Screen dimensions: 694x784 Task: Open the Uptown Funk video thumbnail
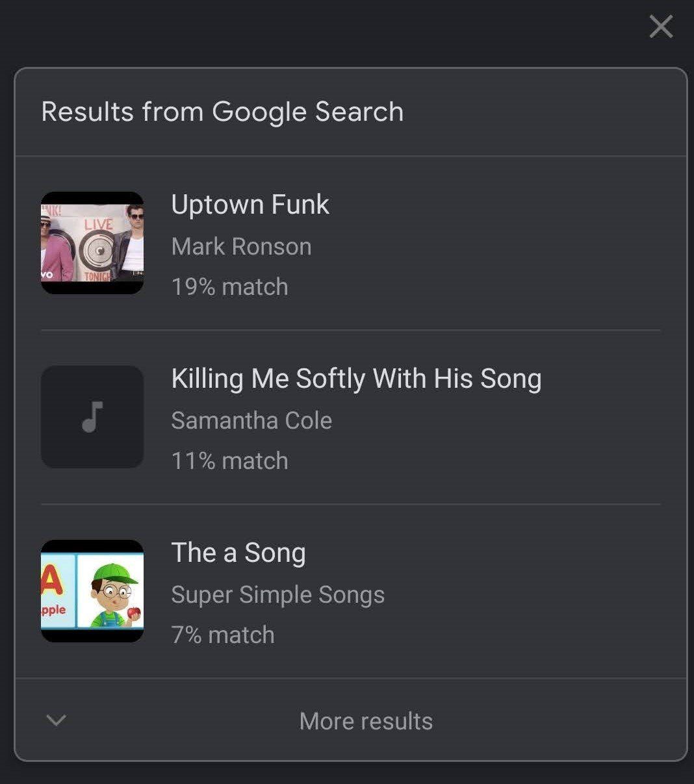[92, 243]
